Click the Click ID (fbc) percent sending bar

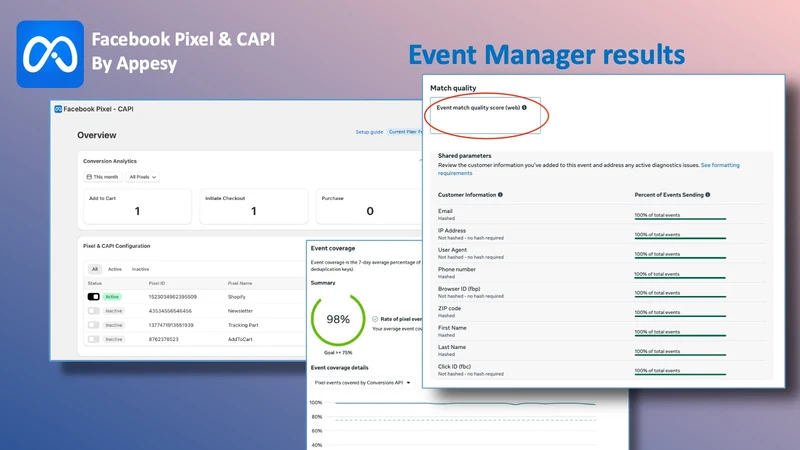[680, 372]
